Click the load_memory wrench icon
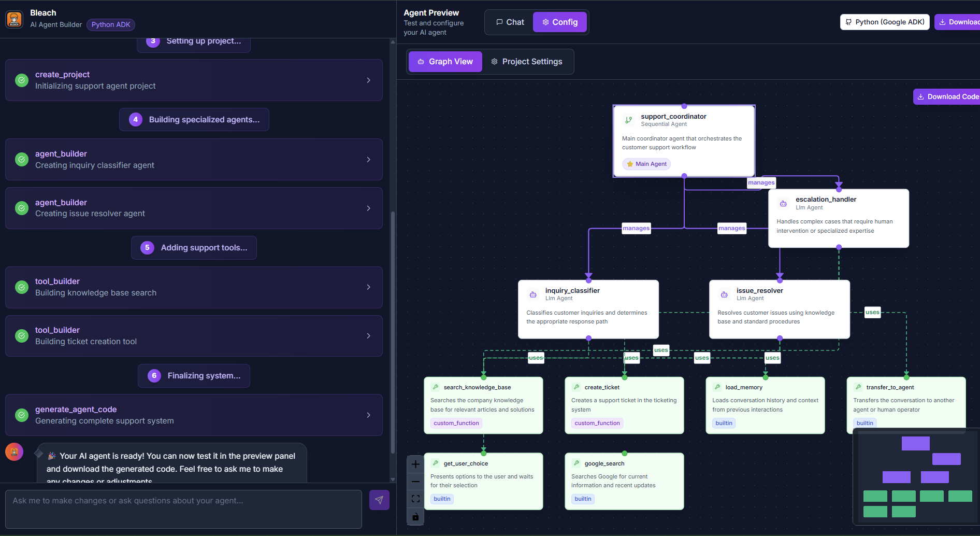The height and width of the screenshot is (536, 980). (x=717, y=387)
